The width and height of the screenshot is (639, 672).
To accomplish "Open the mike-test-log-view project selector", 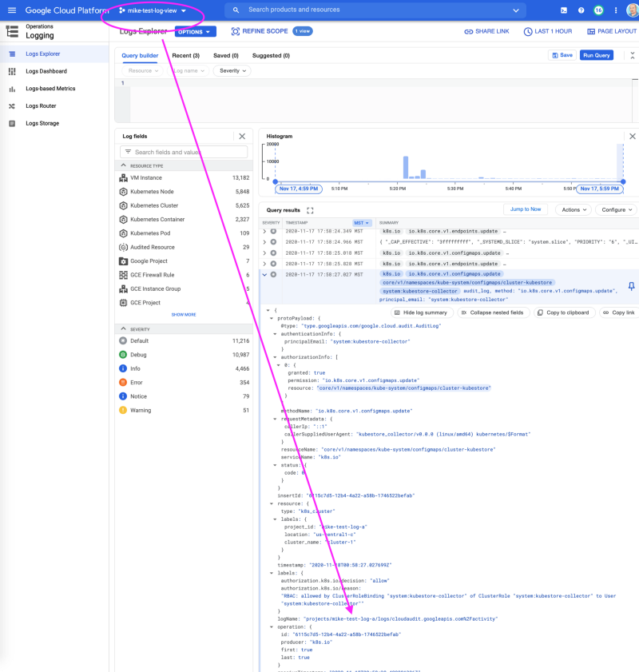I will tap(153, 10).
